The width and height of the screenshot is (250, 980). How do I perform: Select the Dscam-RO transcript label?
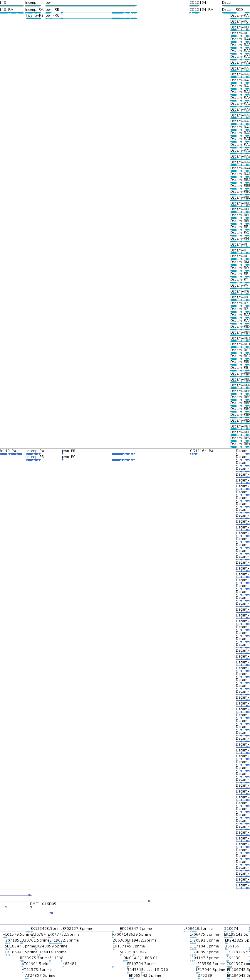(239, 268)
